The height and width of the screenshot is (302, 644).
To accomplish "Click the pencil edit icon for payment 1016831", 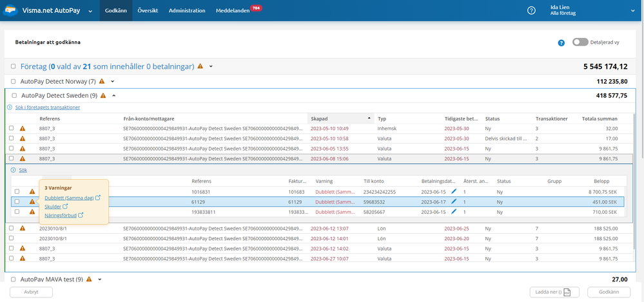I will coord(454,191).
